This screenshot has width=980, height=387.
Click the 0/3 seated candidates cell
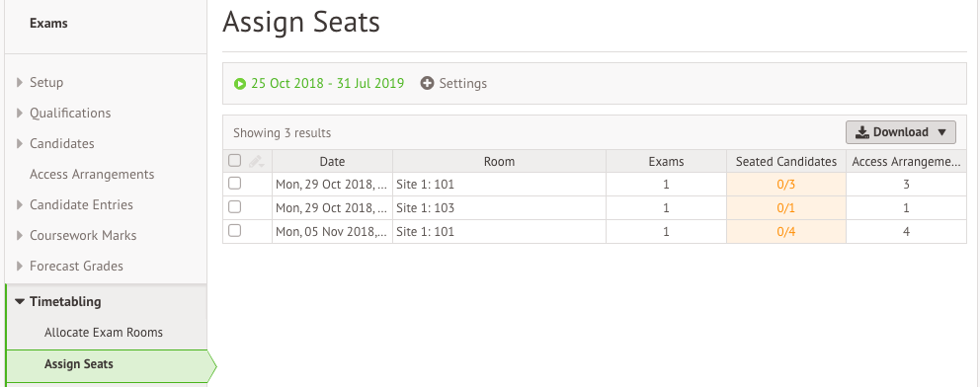[786, 185]
